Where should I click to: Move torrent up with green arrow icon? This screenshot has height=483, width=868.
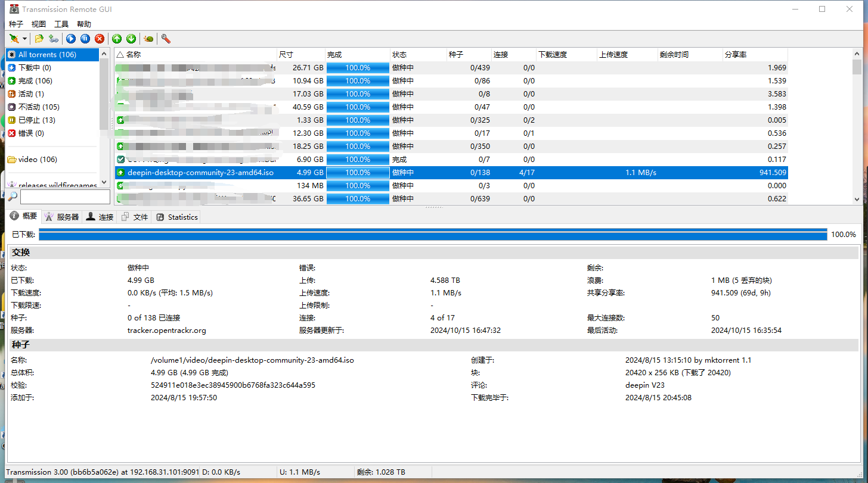coord(117,39)
